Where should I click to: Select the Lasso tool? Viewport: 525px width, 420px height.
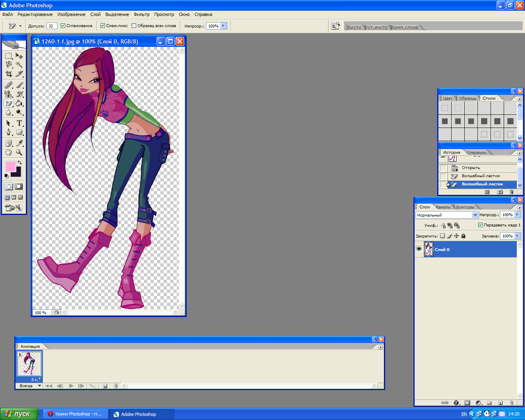pos(9,64)
